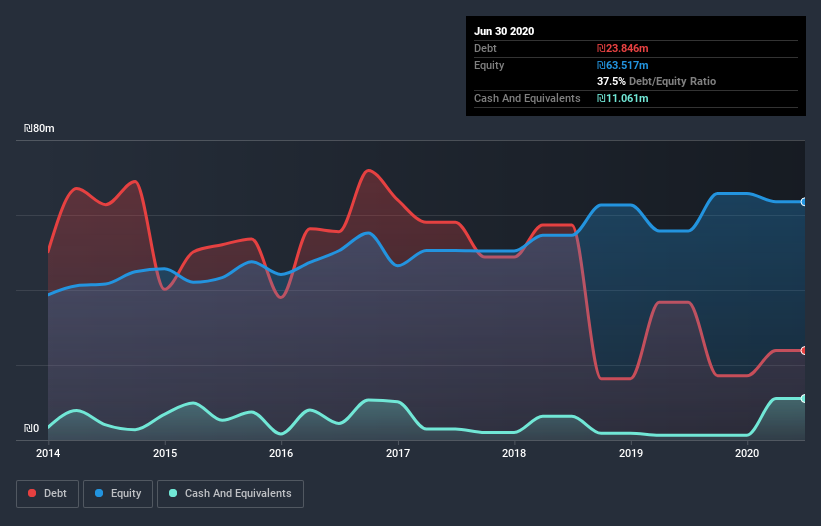821x526 pixels.
Task: Click the 2014 x-axis label
Action: tap(48, 453)
